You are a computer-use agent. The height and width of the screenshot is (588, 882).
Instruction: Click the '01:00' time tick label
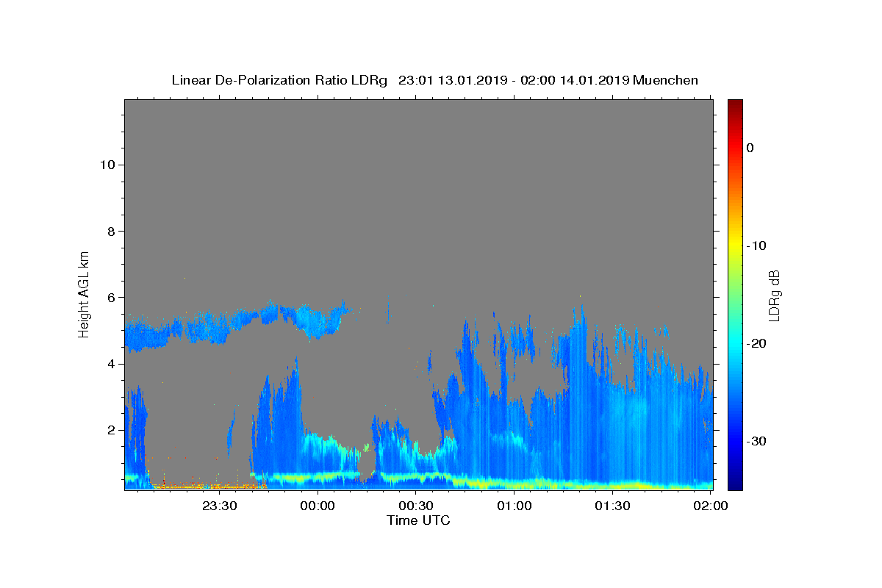click(514, 506)
